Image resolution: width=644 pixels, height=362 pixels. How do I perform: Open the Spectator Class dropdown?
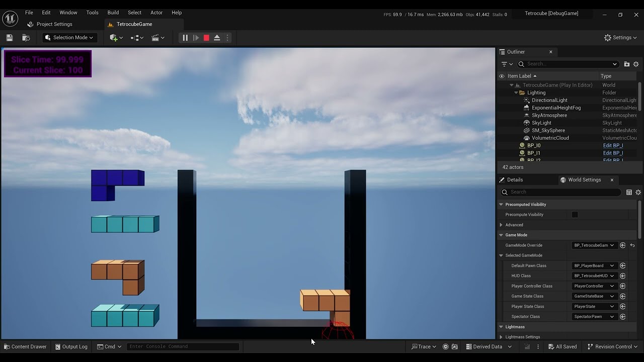pyautogui.click(x=594, y=317)
